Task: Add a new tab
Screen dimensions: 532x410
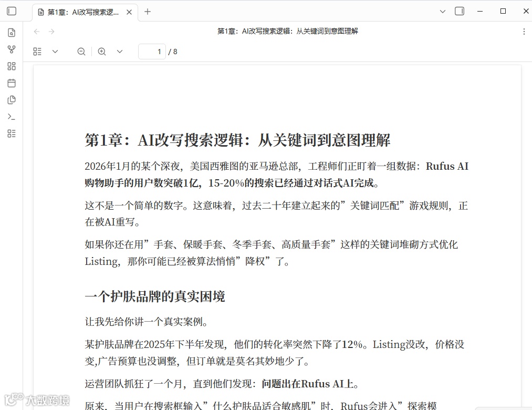Action: tap(148, 12)
